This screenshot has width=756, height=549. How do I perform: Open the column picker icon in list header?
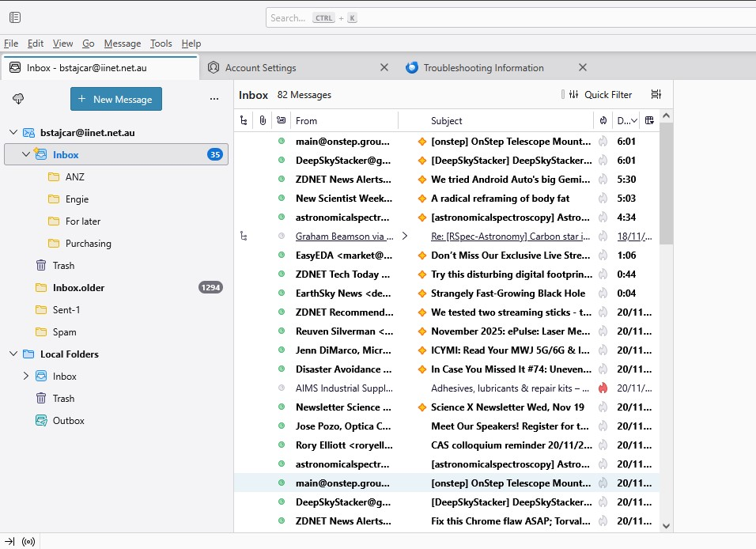[649, 121]
